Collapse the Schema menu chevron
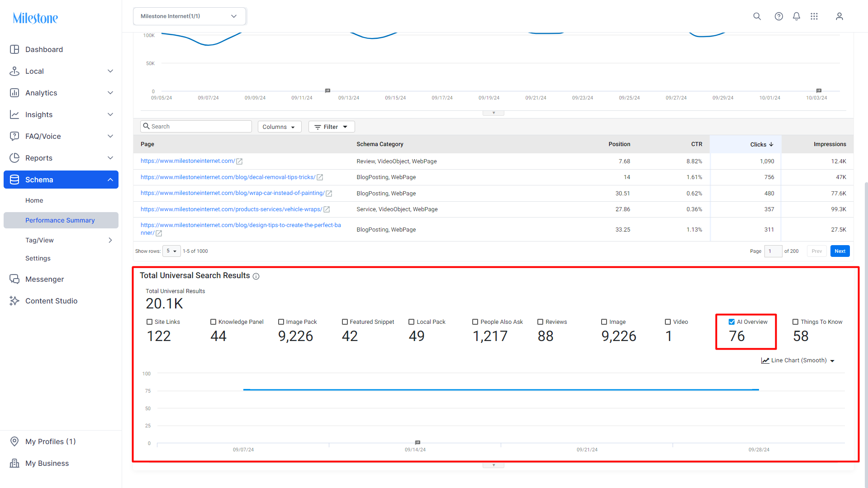The height and width of the screenshot is (488, 868). 110,180
